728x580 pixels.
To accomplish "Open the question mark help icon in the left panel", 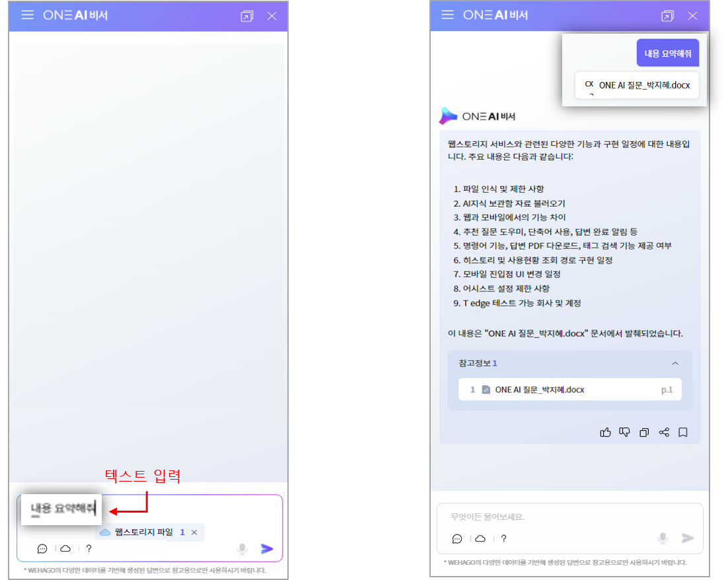I will point(89,548).
